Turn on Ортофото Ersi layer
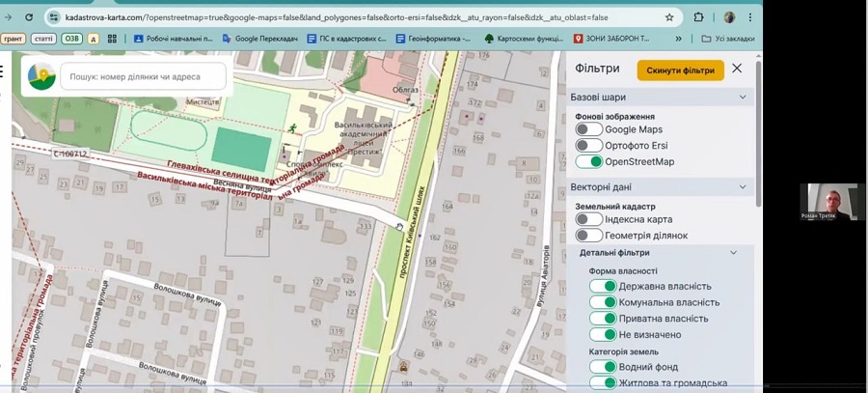The image size is (868, 393). click(x=588, y=146)
